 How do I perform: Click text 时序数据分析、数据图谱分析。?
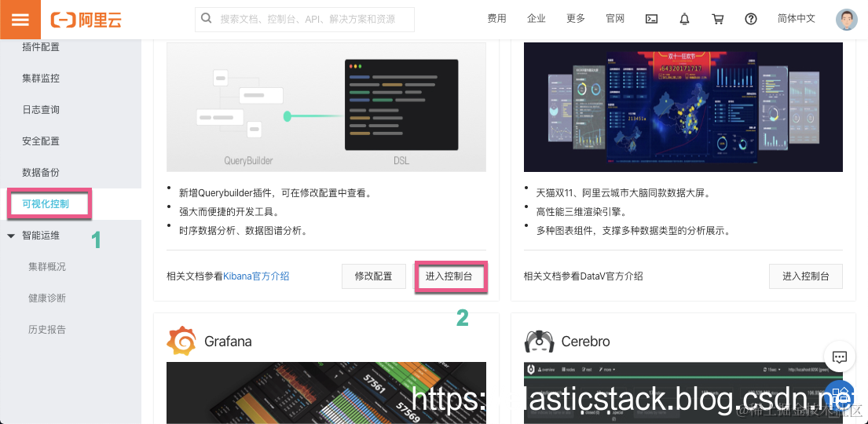243,231
